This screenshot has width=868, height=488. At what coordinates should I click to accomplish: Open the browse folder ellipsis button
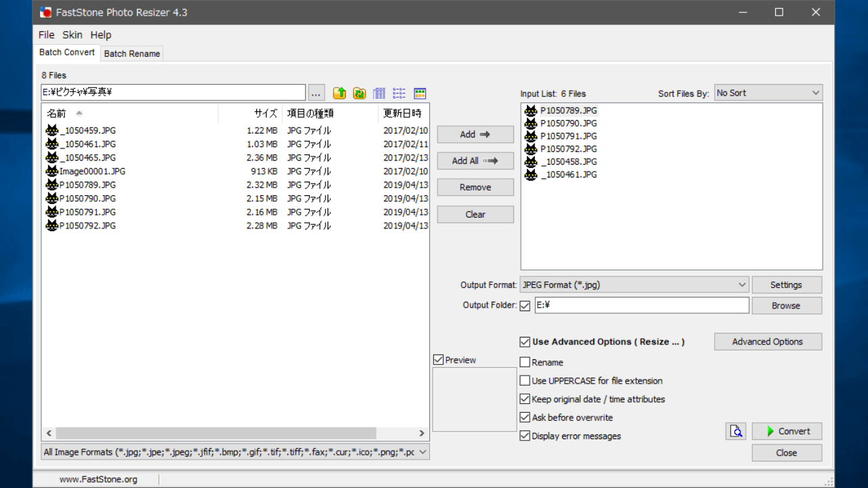317,93
